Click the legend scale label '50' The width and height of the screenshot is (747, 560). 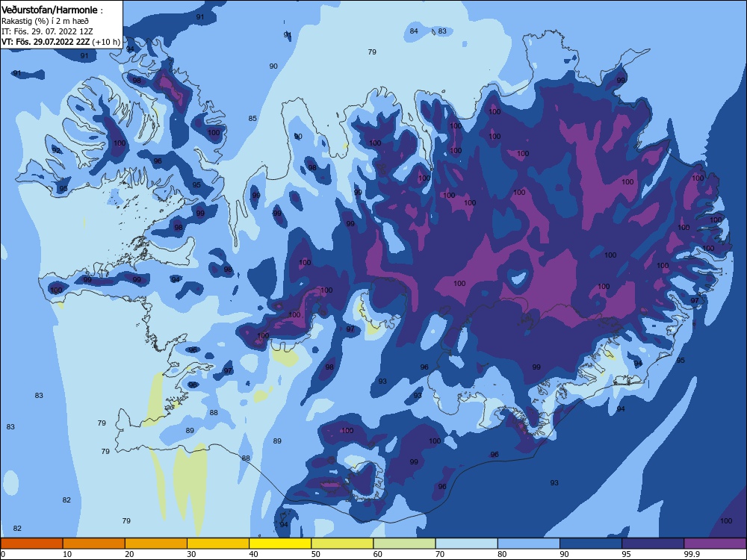coord(316,554)
